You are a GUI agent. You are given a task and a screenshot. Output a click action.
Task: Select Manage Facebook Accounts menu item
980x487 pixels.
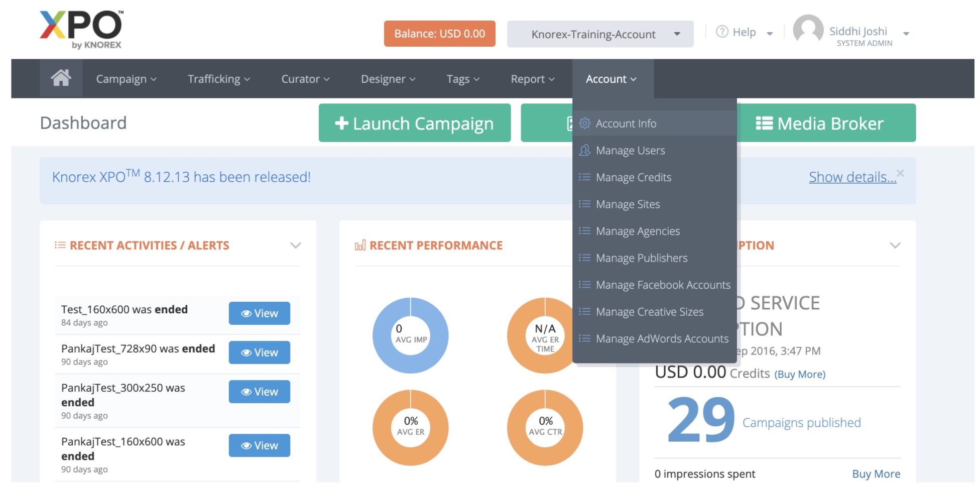point(655,285)
